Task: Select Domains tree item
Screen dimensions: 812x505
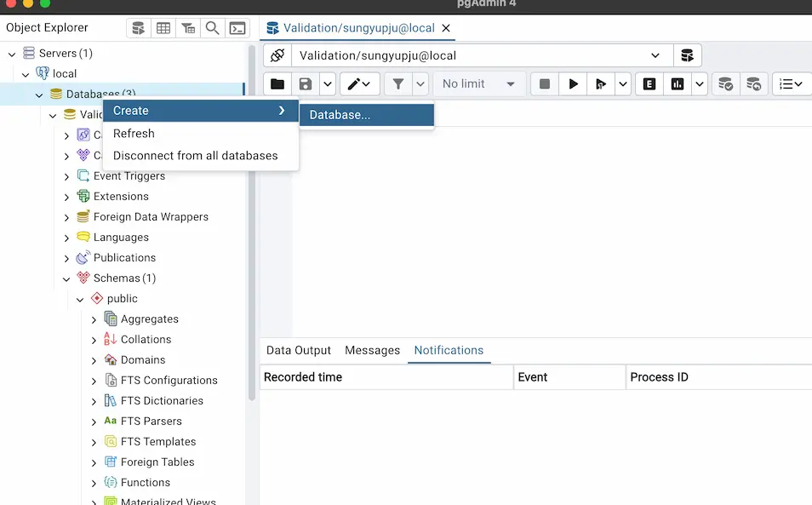Action: click(143, 360)
